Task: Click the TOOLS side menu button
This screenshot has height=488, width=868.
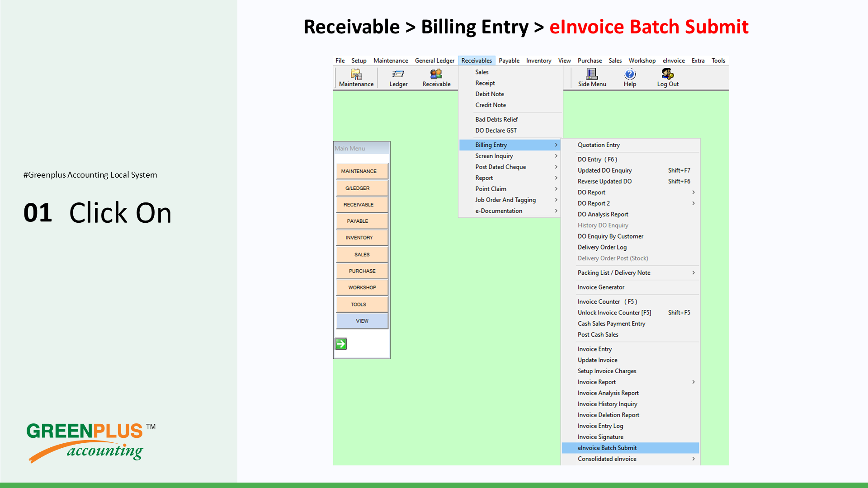Action: (362, 305)
